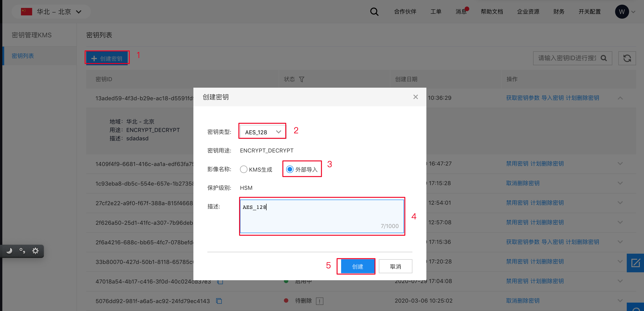
Task: Copy key ID 5076dd92-981f-a6a5-ac92-24fd79ec4143
Action: click(219, 301)
